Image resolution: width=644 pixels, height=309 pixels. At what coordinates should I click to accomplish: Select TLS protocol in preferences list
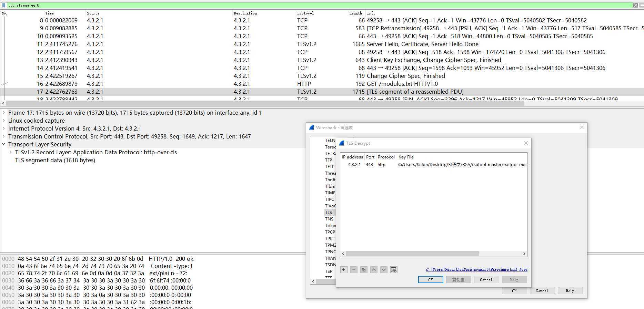point(329,212)
